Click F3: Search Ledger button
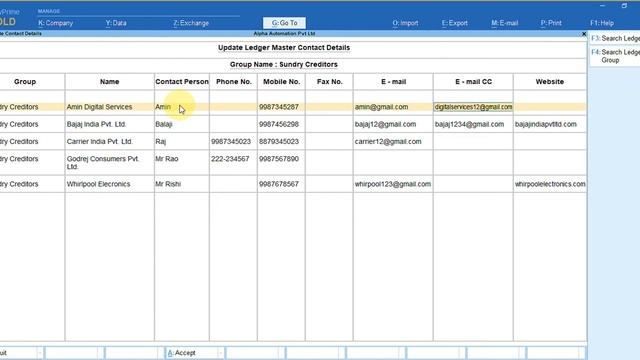The height and width of the screenshot is (360, 640). coord(615,38)
